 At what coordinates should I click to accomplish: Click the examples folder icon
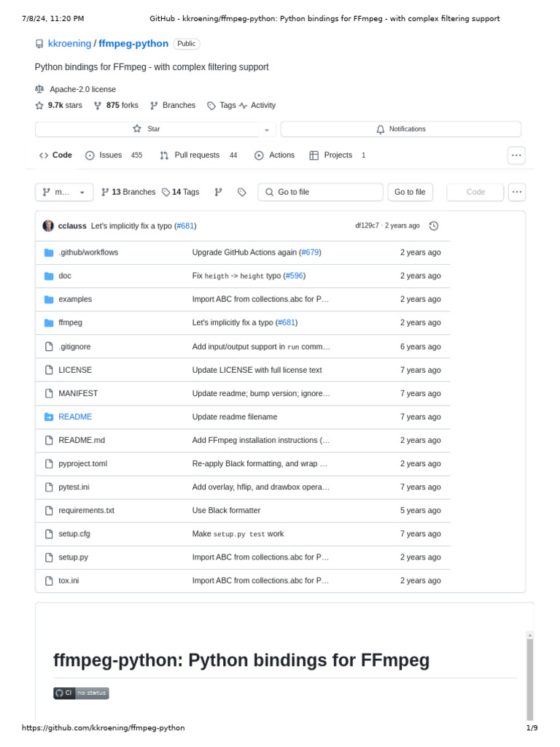click(49, 299)
